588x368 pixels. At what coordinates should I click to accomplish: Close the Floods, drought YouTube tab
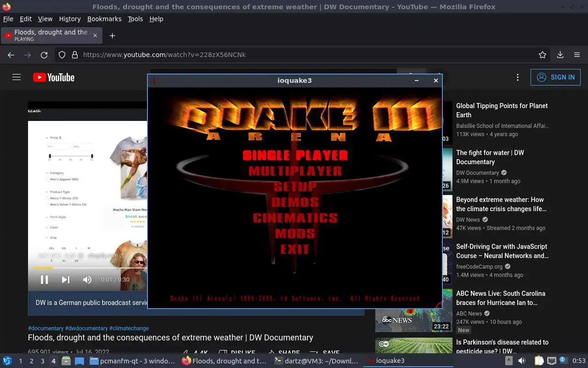95,35
